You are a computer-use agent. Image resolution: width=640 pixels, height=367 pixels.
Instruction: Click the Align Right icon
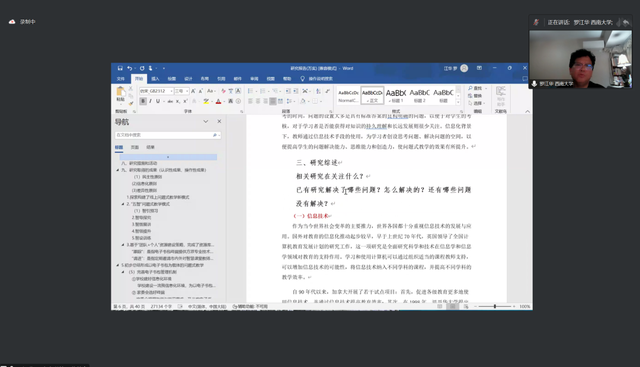[x=265, y=101]
